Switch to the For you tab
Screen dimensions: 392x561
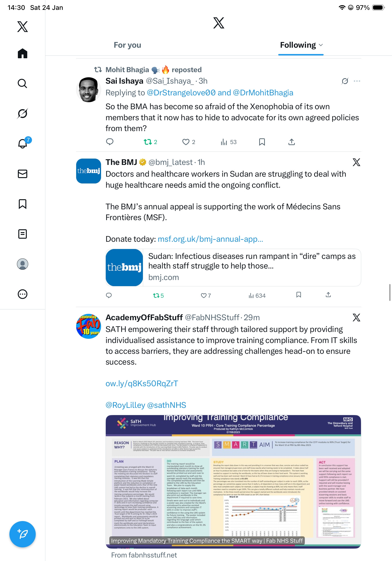(127, 45)
